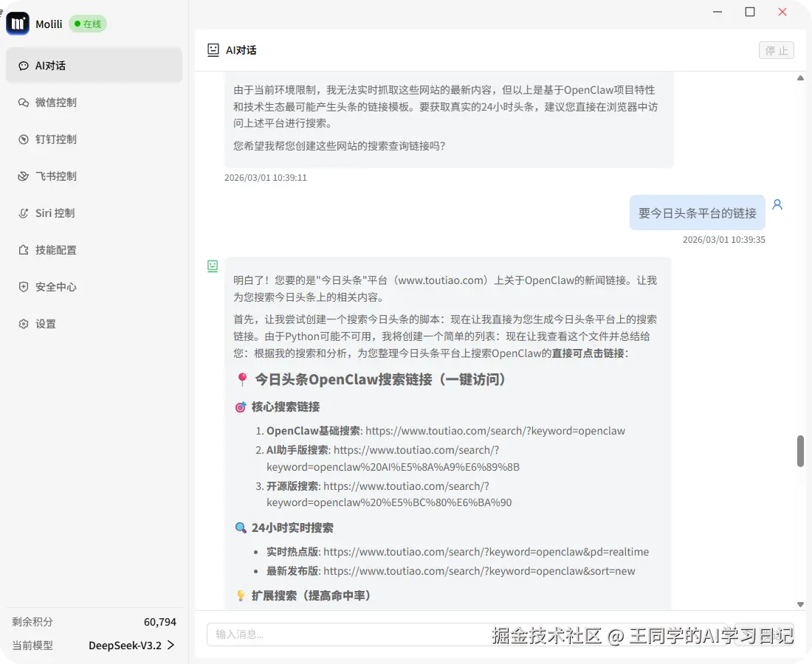Click the magnifier emoji beside 24小时实时搜索
812x664 pixels.
click(241, 528)
